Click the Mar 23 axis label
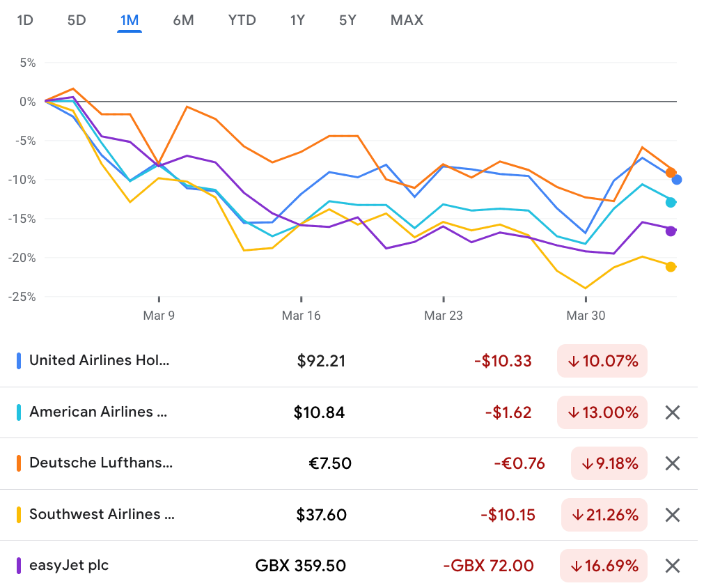 [x=444, y=316]
